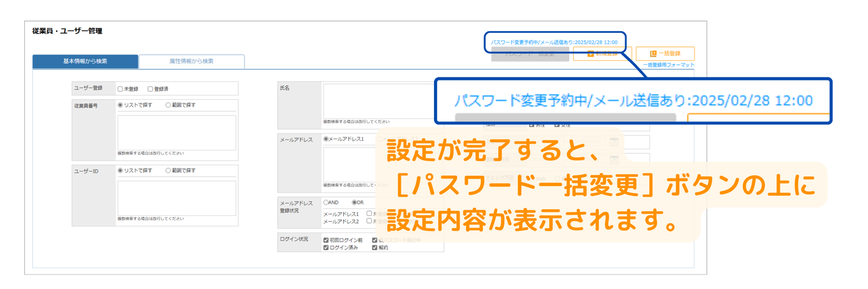Click the 一括登録 bulk register button
The height and width of the screenshot is (289, 868).
[665, 54]
